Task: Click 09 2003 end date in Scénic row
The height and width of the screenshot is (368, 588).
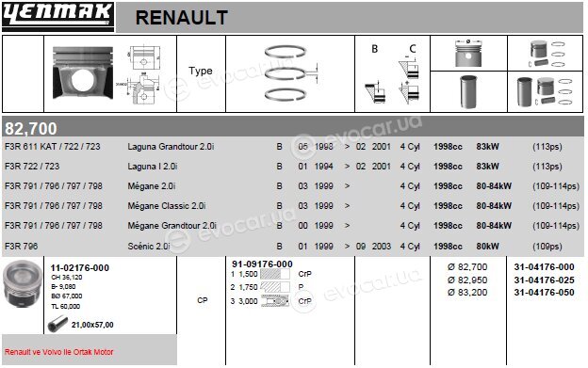Action: click(x=373, y=247)
